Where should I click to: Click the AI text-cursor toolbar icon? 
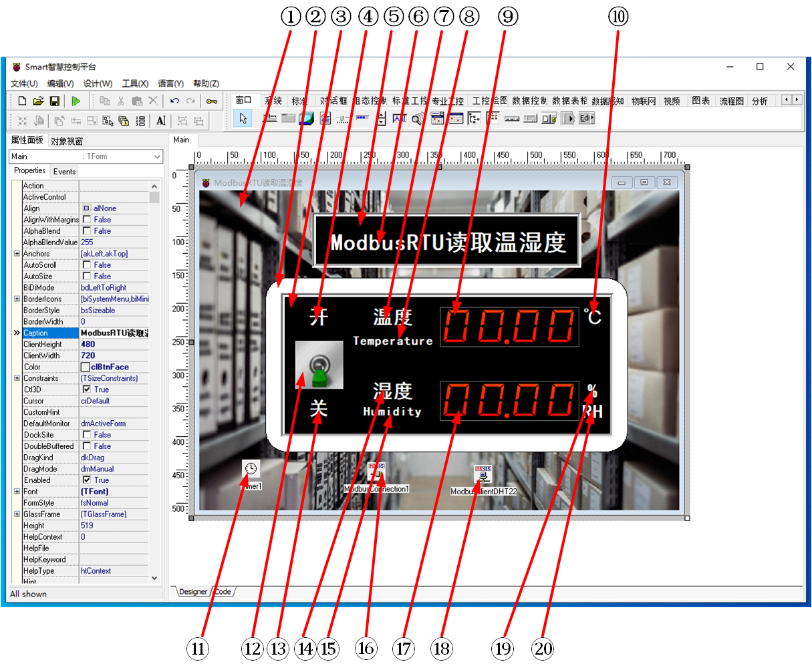[x=161, y=121]
